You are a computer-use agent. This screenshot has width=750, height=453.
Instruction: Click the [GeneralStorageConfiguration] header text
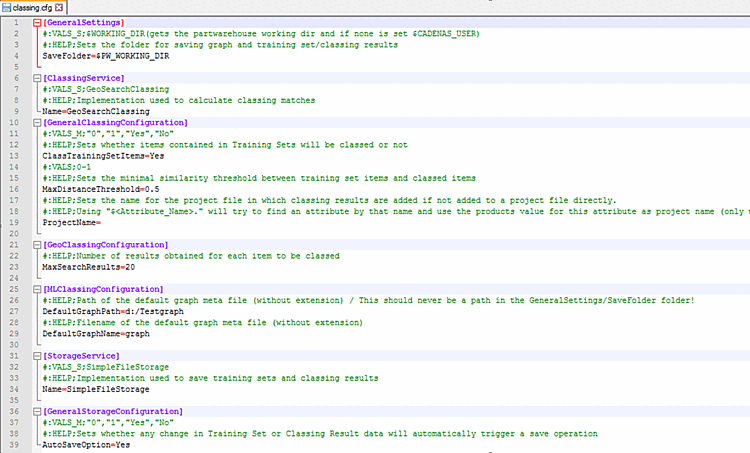click(x=113, y=411)
